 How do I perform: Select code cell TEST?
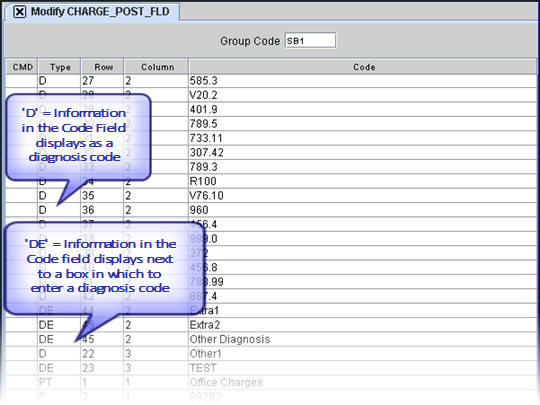(x=363, y=368)
